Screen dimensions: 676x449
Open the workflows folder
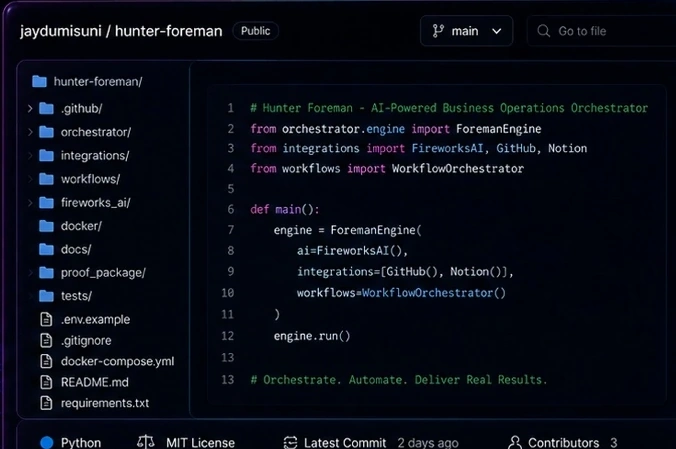point(90,179)
